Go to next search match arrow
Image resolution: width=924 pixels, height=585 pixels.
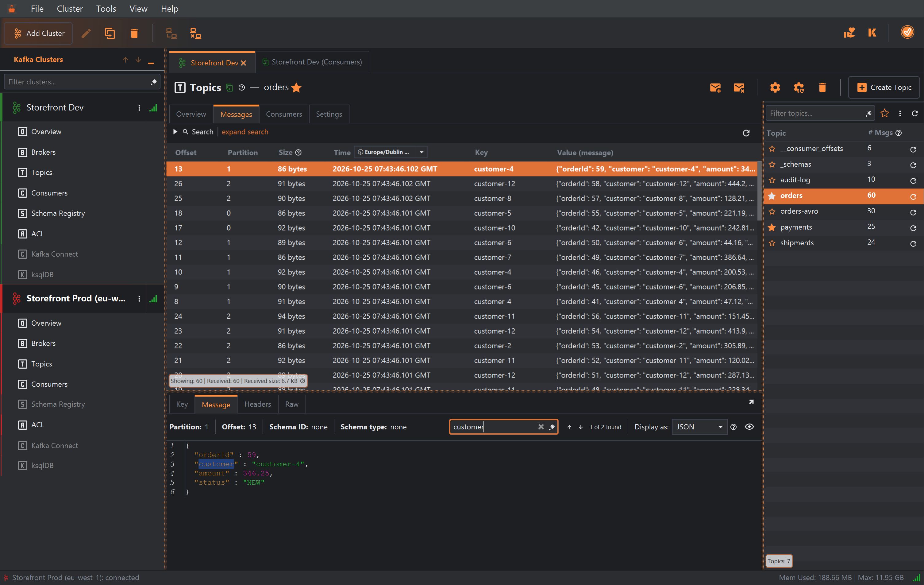point(581,427)
